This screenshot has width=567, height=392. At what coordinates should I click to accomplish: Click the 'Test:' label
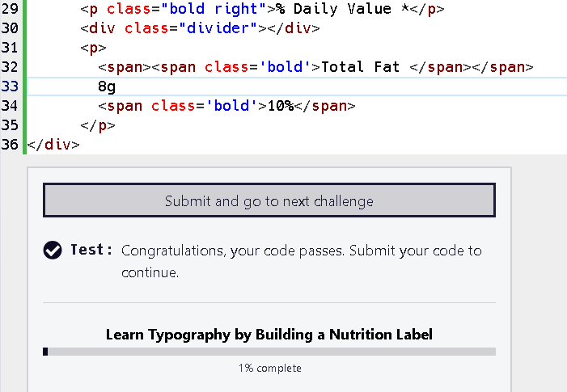coord(91,251)
